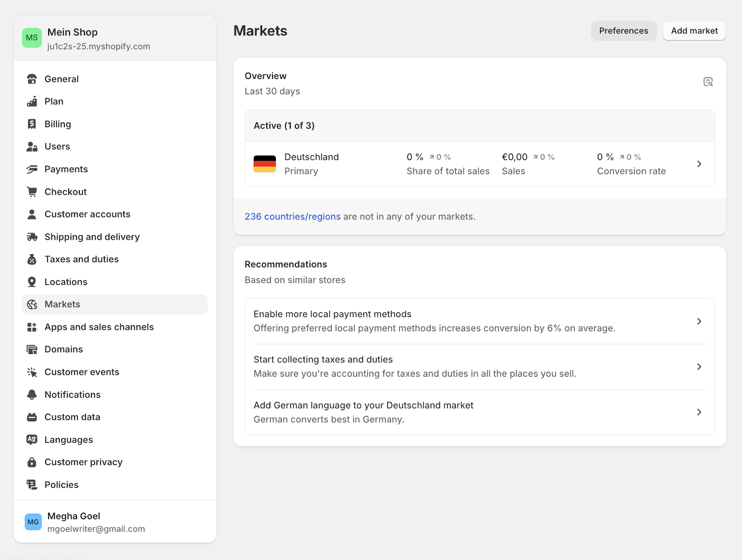This screenshot has width=742, height=560.
Task: Open Payments settings label
Action: pos(66,169)
